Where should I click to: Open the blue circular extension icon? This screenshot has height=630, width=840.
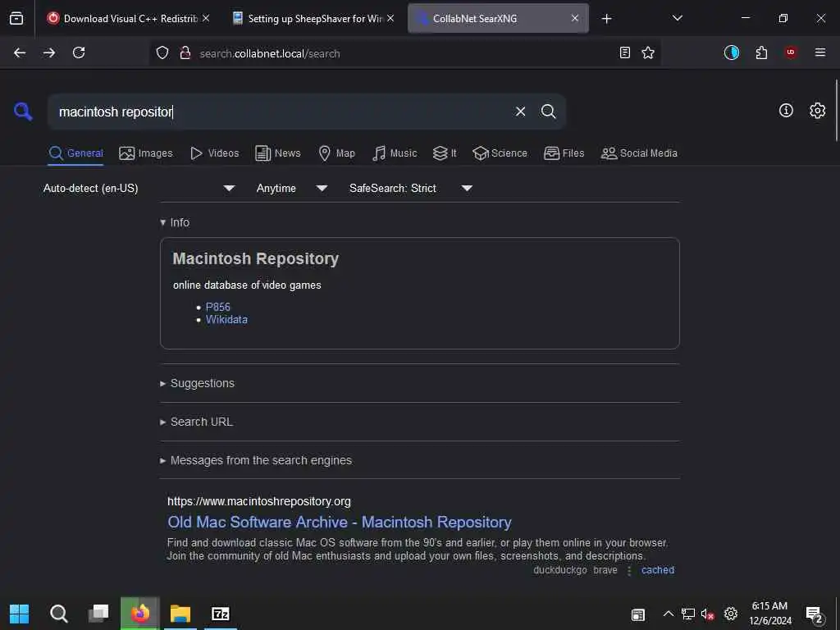[731, 52]
